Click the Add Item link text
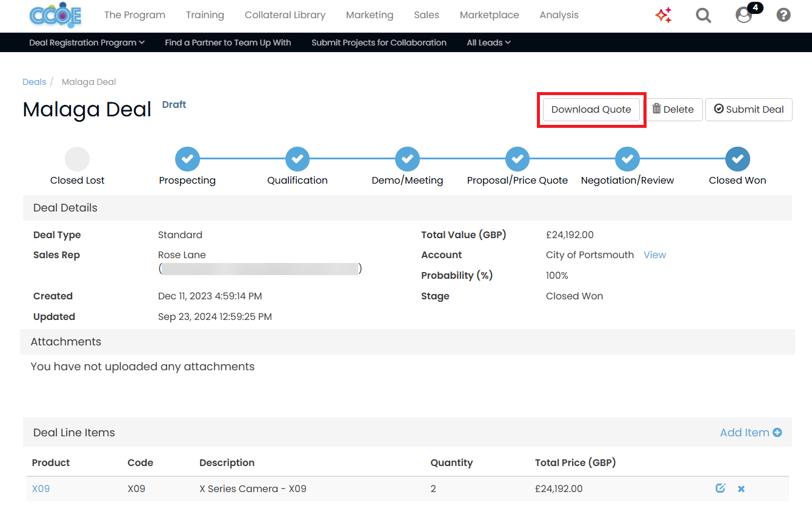 coord(745,433)
